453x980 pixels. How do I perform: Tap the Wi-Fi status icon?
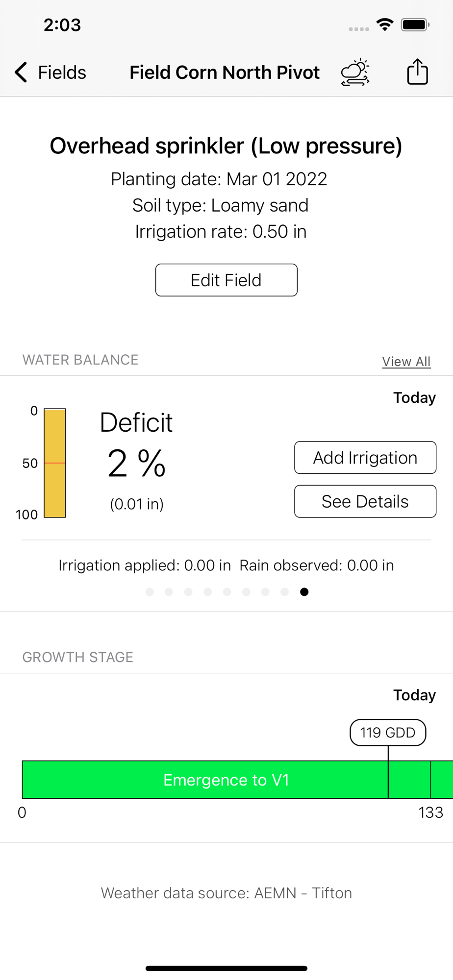point(385,24)
